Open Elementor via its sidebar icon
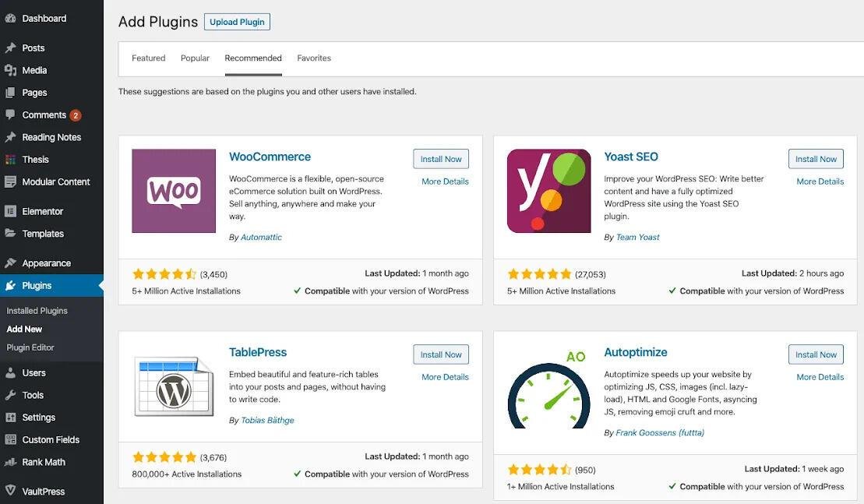This screenshot has width=864, height=504. pos(10,210)
